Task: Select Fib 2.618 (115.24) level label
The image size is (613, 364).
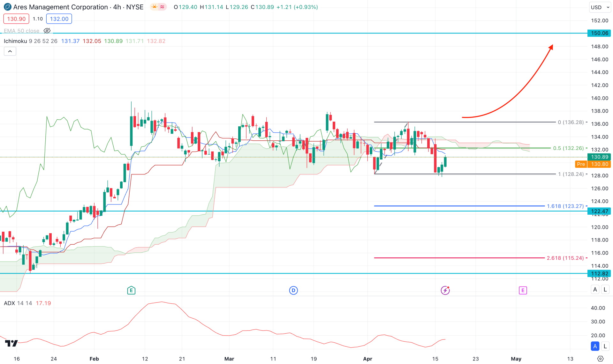Action: (565, 258)
